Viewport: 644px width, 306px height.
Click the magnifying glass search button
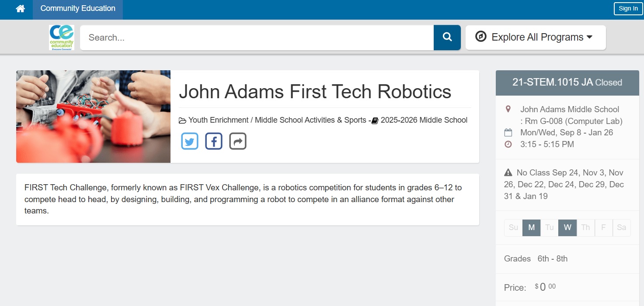[447, 38]
